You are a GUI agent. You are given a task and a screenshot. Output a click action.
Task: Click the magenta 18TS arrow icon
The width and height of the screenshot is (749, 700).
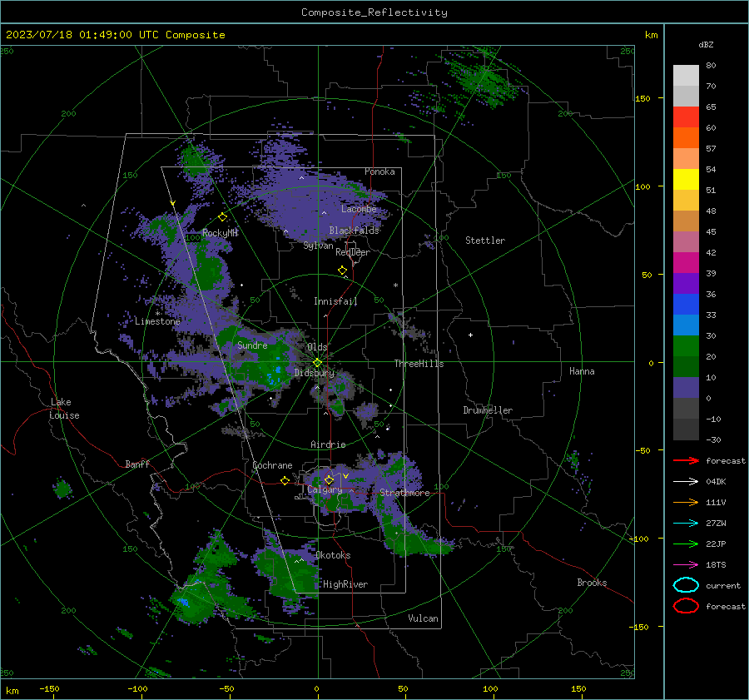(x=686, y=565)
